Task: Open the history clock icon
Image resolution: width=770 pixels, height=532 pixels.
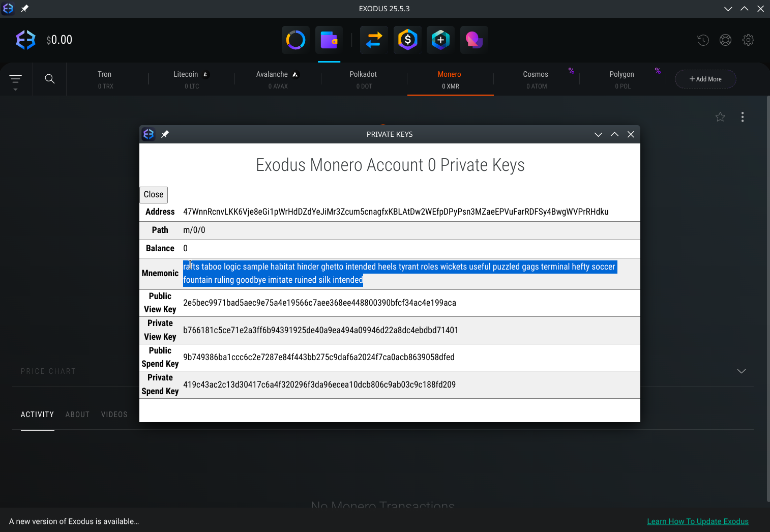Action: click(703, 40)
